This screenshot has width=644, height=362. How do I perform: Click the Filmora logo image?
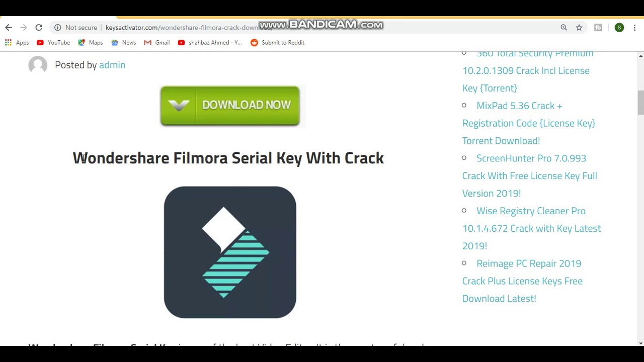[x=230, y=252]
